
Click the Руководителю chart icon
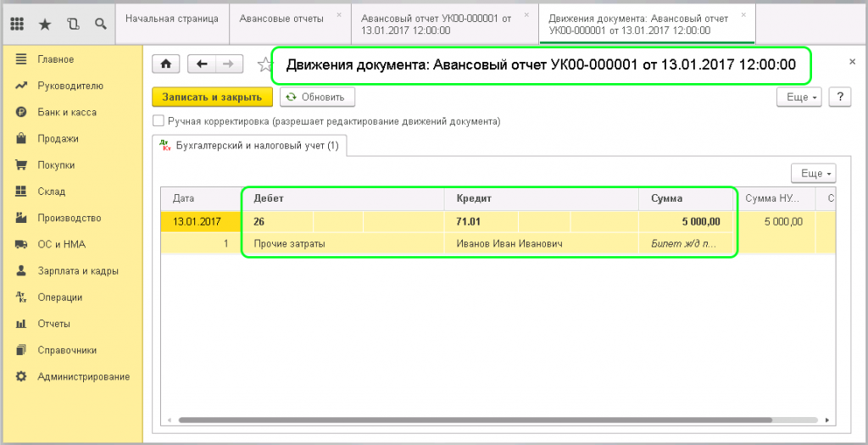(21, 86)
